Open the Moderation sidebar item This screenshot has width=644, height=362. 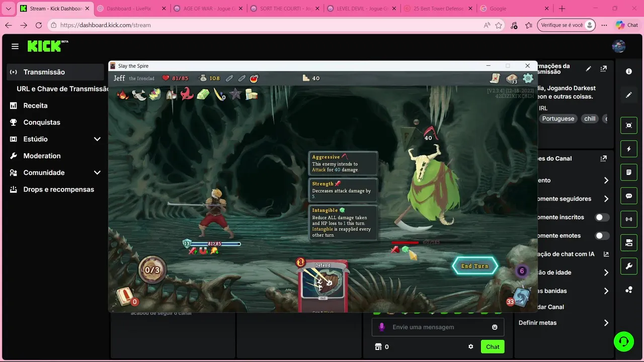55,156
